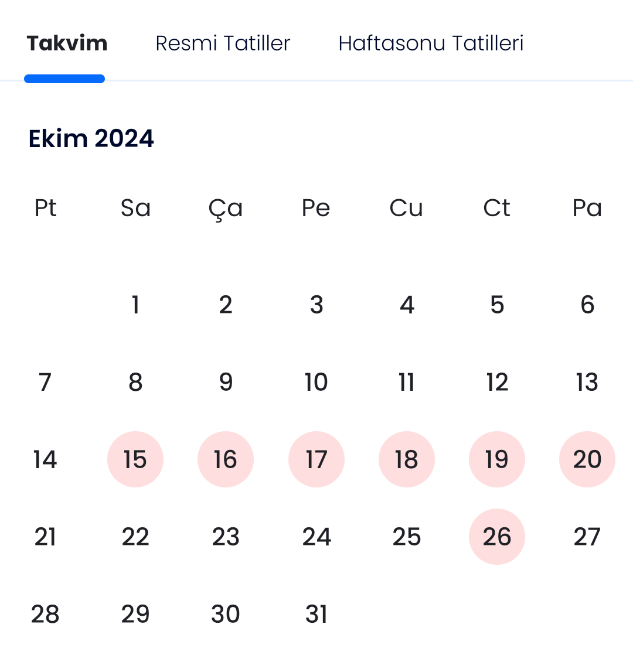Open the Resmi Tatiller tab
The image size is (633, 672).
(x=223, y=43)
